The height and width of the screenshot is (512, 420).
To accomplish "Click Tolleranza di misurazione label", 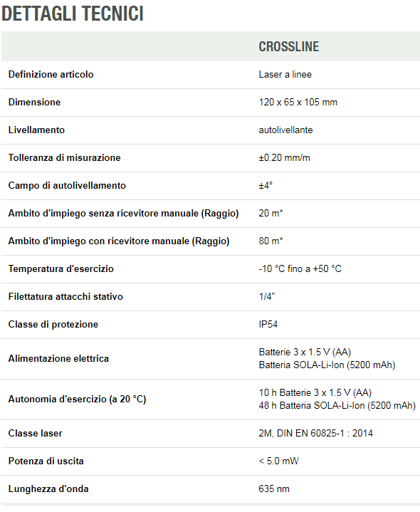I will coord(64,157).
